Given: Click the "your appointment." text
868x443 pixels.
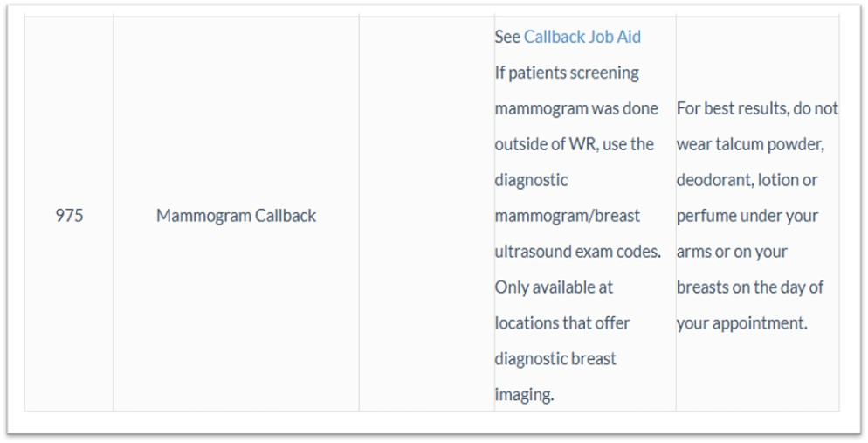Looking at the screenshot, I should [x=741, y=323].
